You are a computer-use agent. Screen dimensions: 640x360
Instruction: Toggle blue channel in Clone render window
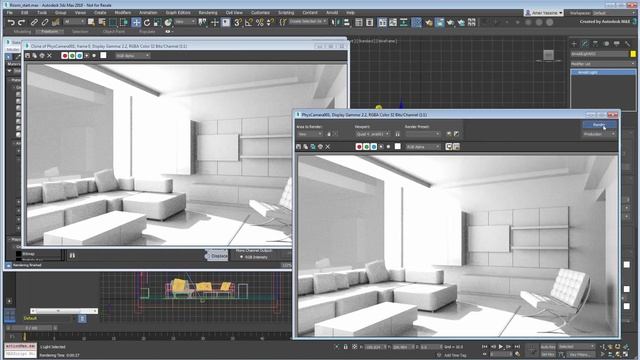tap(79, 55)
